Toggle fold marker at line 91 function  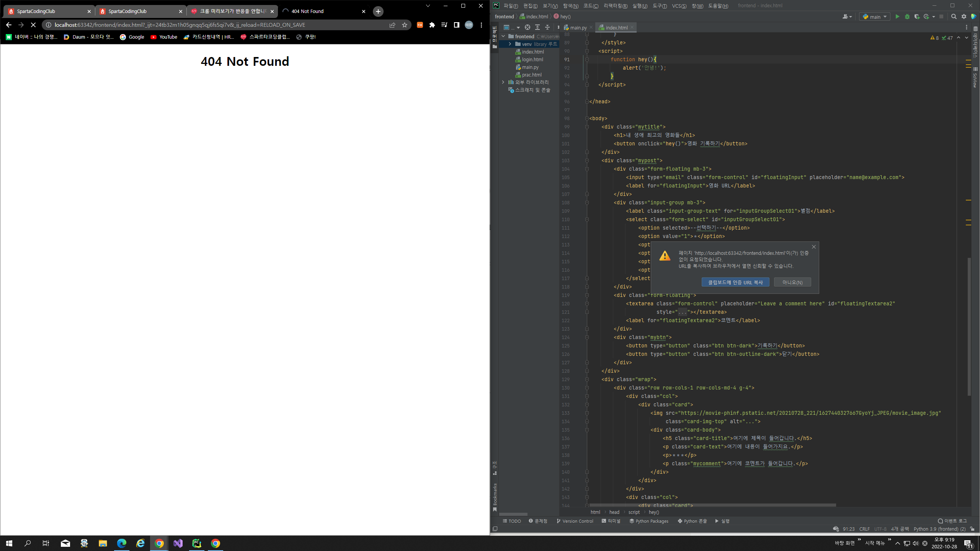(587, 59)
